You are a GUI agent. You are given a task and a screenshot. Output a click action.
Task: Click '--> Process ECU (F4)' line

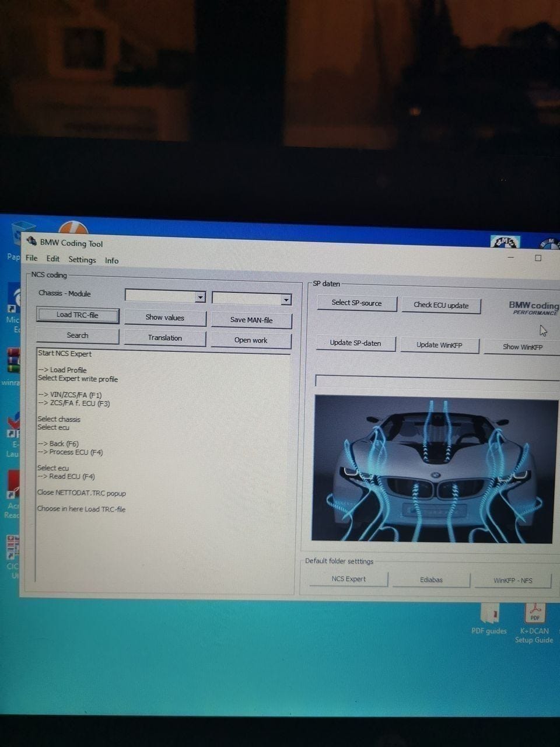[x=71, y=452]
